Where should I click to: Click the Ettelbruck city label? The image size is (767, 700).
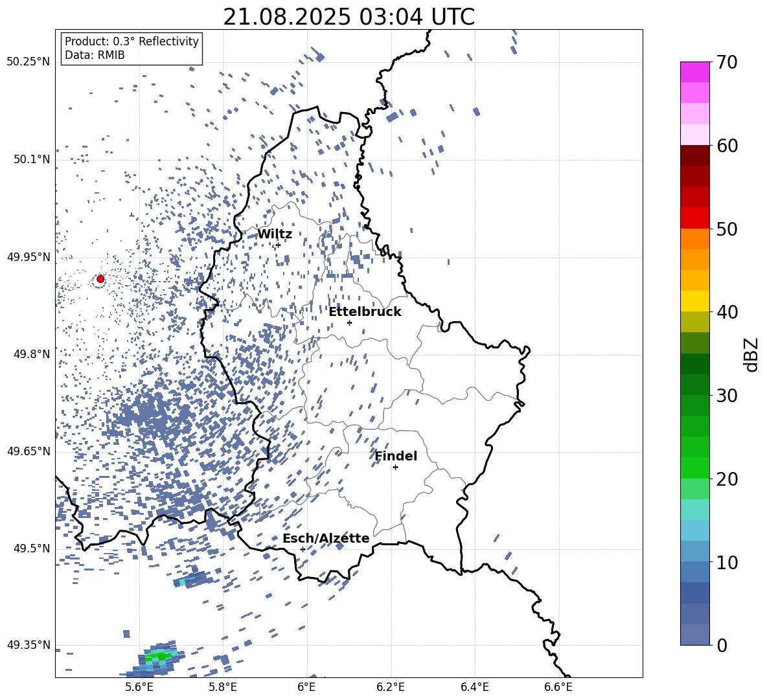365,312
